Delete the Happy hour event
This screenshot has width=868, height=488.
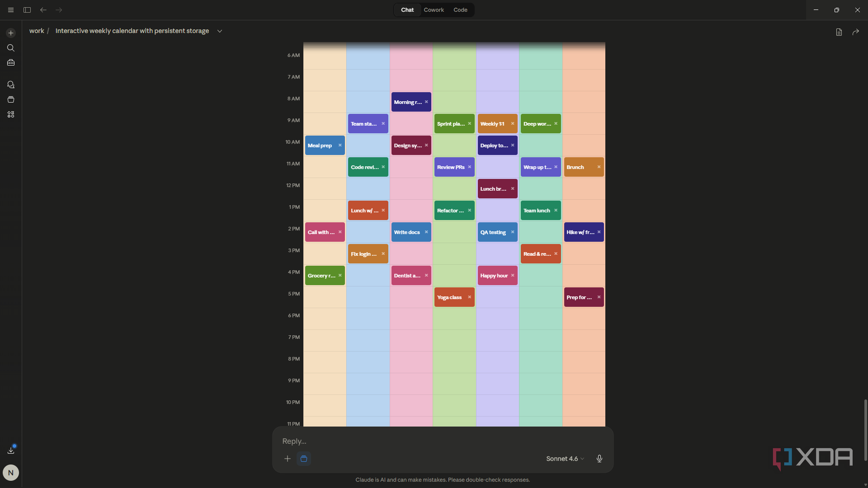(513, 275)
